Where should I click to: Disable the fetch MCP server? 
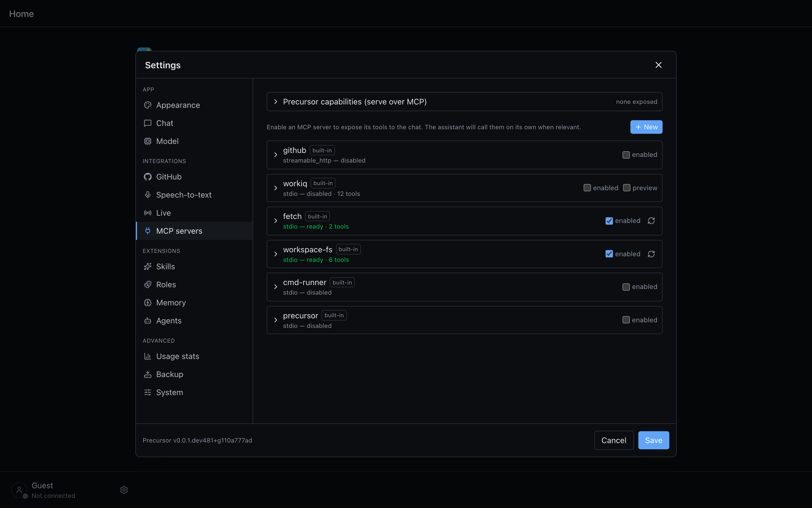click(x=609, y=221)
